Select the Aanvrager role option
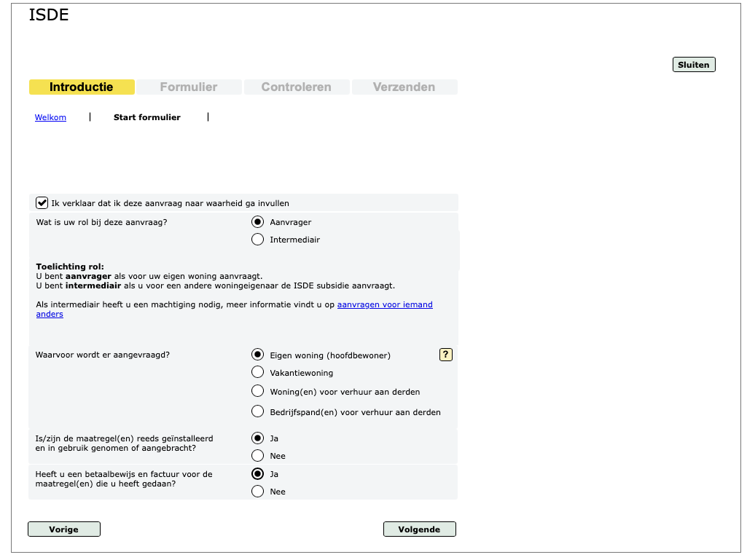This screenshot has height=560, width=747. (x=257, y=222)
